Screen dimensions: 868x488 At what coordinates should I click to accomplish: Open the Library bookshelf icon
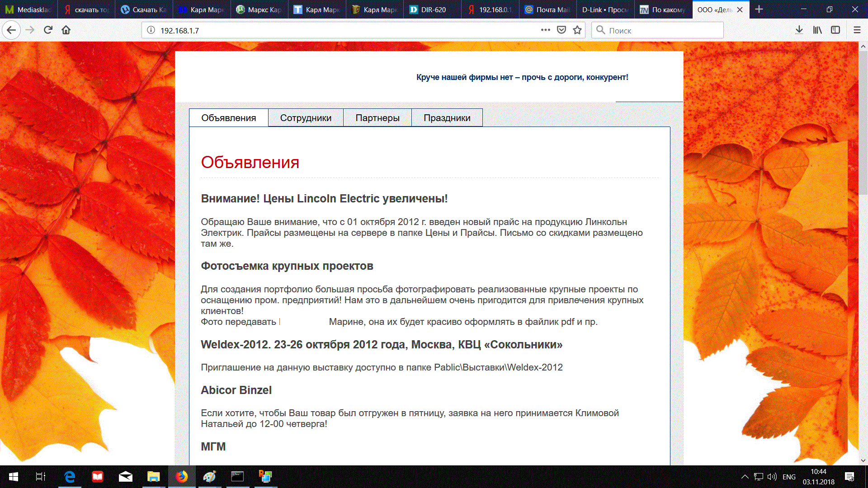pos(817,30)
